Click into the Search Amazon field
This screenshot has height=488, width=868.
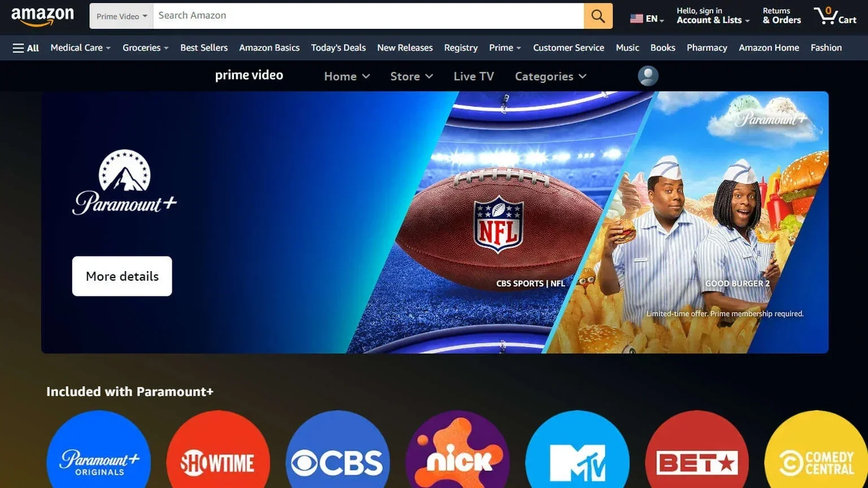pyautogui.click(x=368, y=16)
